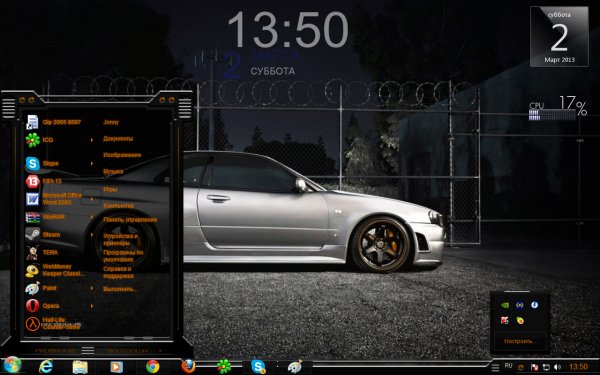This screenshot has width=600, height=375.
Task: Open Музыка in the Start menu
Action: click(113, 172)
